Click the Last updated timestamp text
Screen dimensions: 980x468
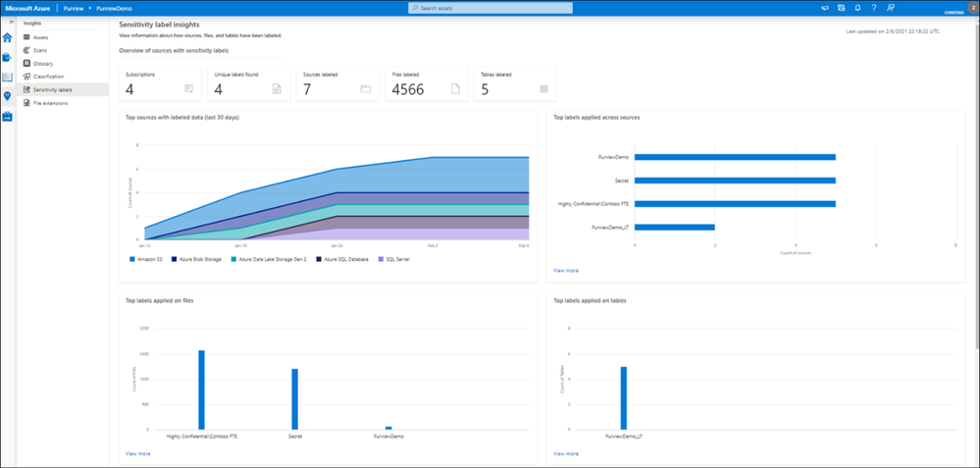[x=892, y=30]
